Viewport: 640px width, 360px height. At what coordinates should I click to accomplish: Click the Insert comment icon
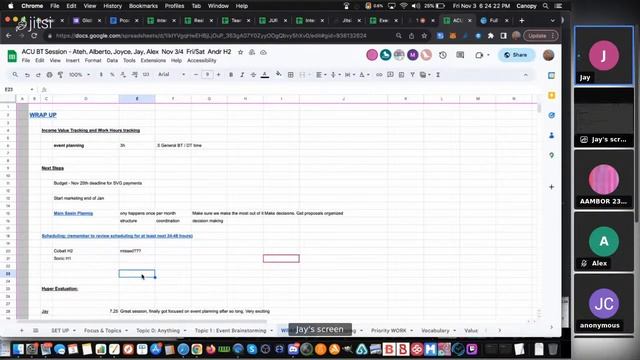(390, 75)
